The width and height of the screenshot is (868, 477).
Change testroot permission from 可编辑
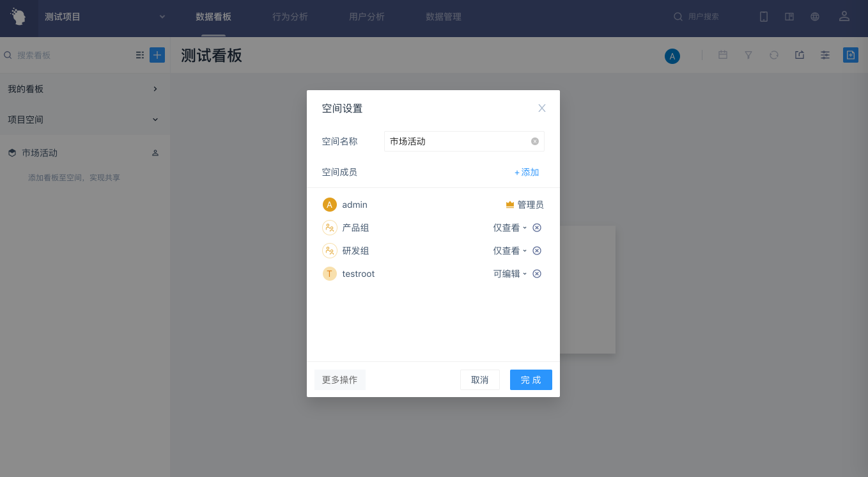(x=509, y=274)
